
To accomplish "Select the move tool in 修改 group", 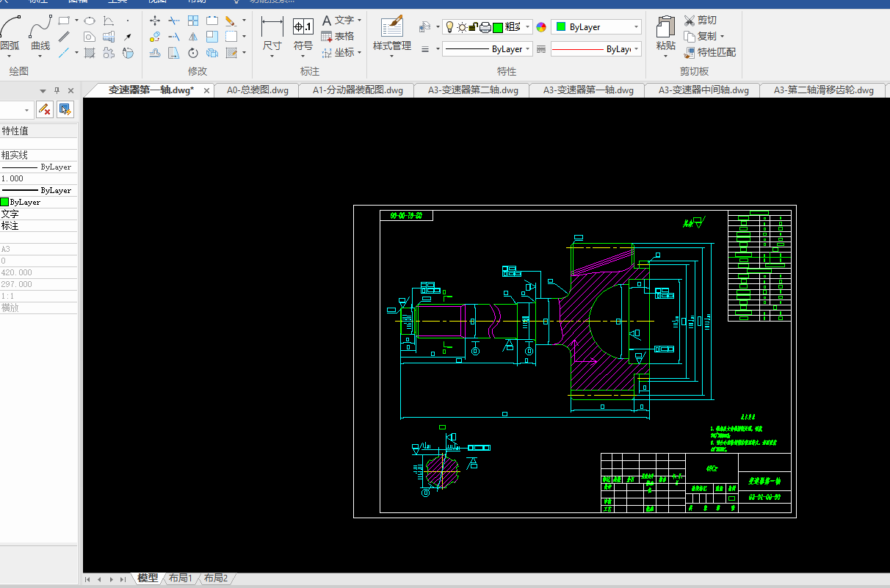I will pos(155,21).
